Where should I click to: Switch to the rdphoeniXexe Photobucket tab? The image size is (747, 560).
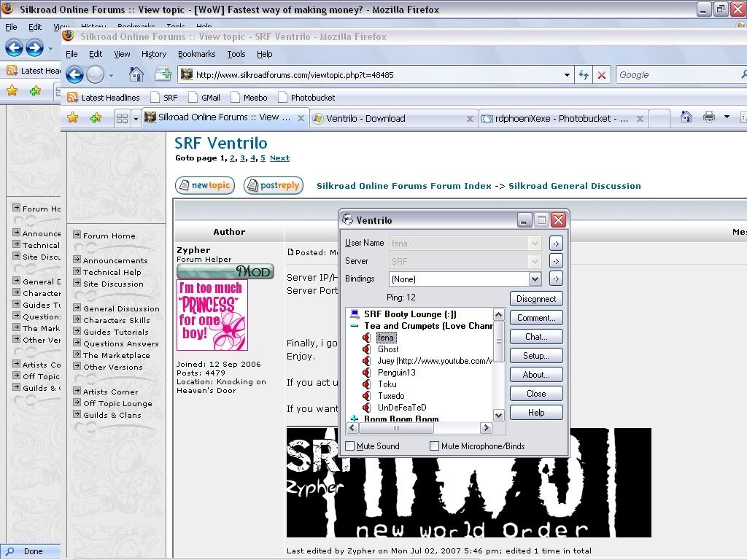[562, 119]
